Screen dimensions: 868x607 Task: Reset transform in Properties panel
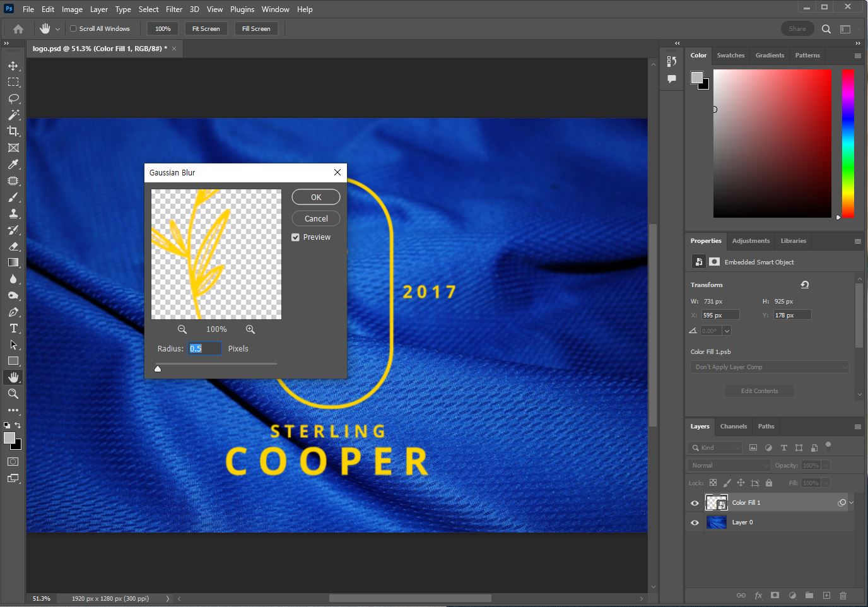[x=805, y=285]
